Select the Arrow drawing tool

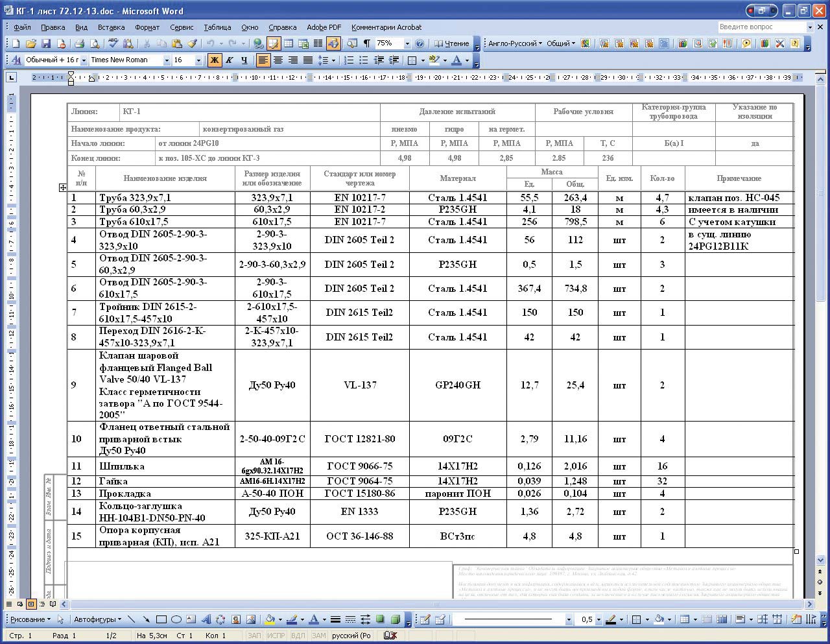click(147, 619)
